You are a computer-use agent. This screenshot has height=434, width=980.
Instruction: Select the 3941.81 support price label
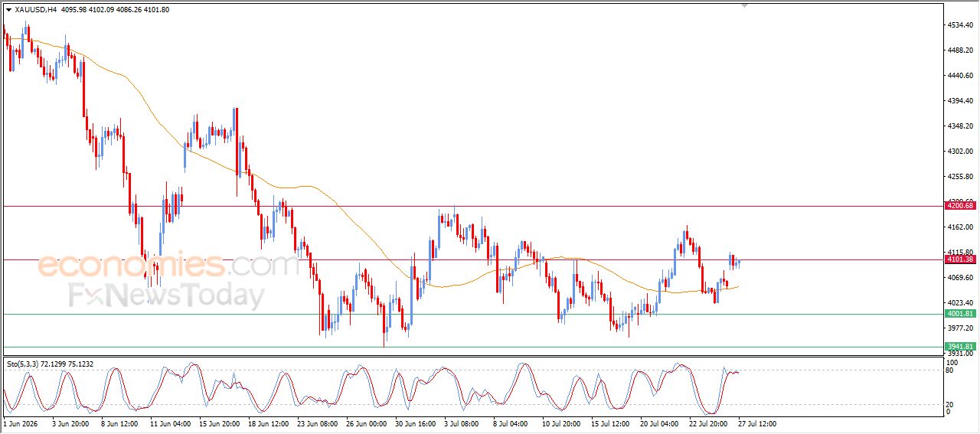pos(960,347)
